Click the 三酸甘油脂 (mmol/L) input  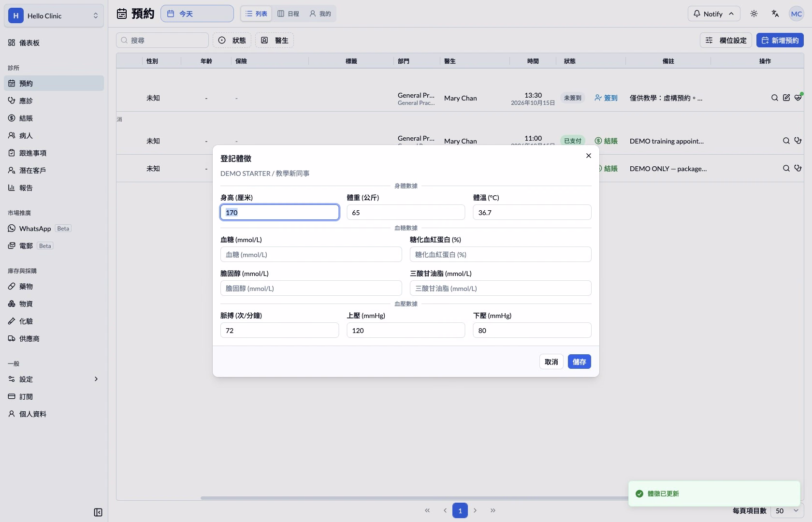click(501, 288)
